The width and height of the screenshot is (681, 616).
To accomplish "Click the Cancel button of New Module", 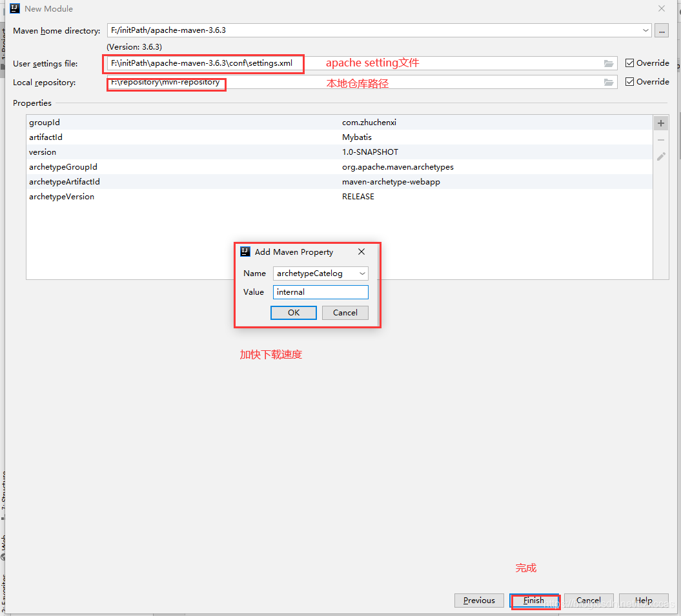I will tap(589, 601).
